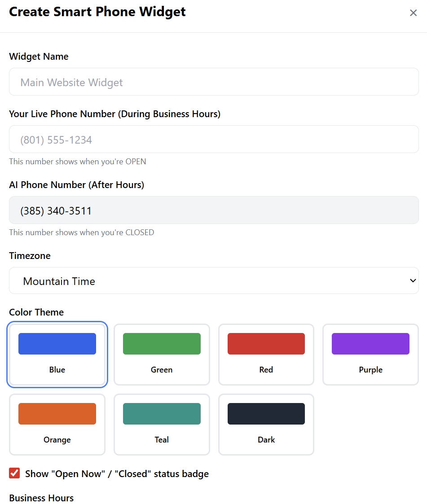Click the Timezone dropdown chevron arrow
Image resolution: width=427 pixels, height=504 pixels.
click(413, 281)
